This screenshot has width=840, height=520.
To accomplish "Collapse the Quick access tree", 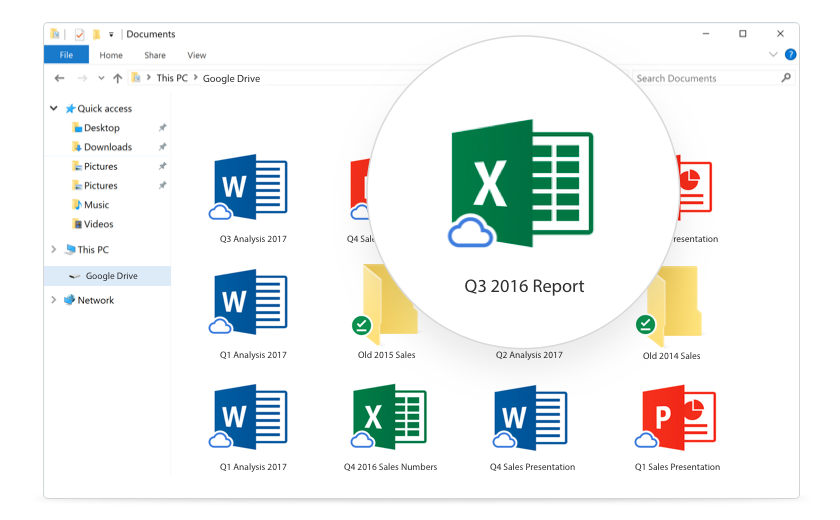I will point(54,108).
